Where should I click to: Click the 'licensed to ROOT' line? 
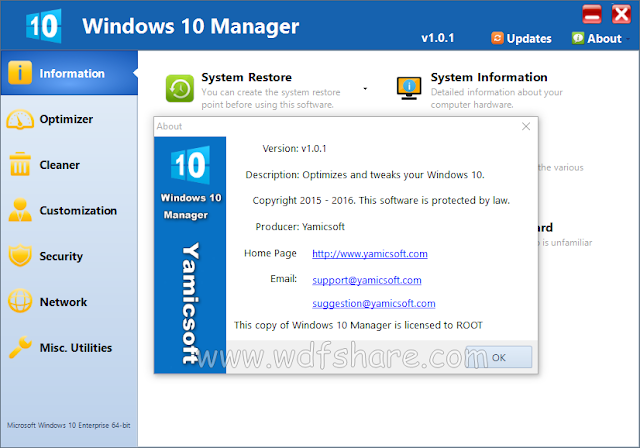tap(358, 325)
